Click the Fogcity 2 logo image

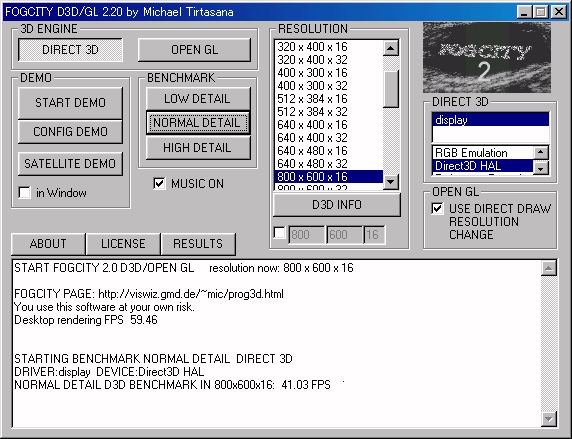click(x=487, y=57)
